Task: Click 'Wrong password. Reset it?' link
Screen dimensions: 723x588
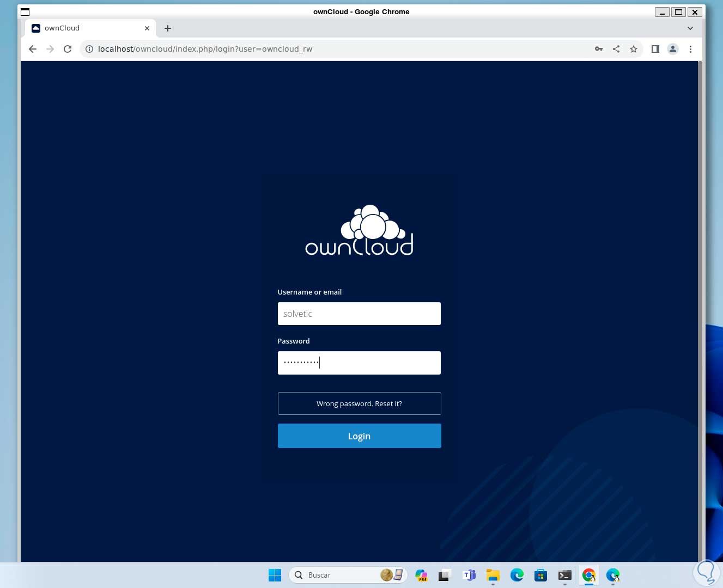Action: [x=359, y=403]
